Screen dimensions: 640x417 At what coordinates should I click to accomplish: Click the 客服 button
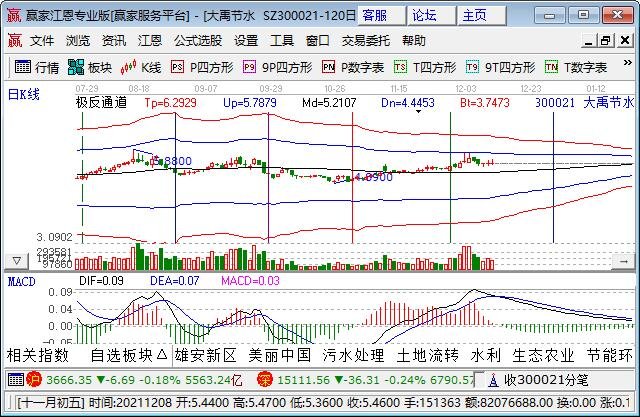coord(382,16)
